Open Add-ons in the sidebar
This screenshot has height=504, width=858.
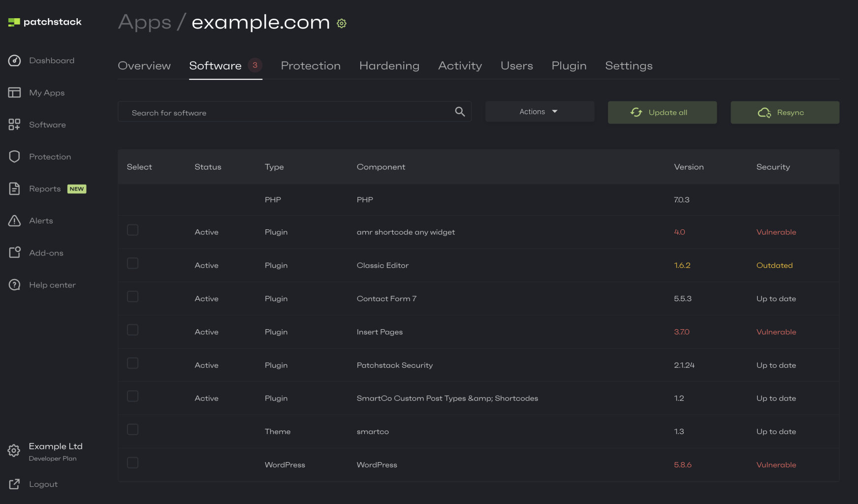(x=46, y=253)
